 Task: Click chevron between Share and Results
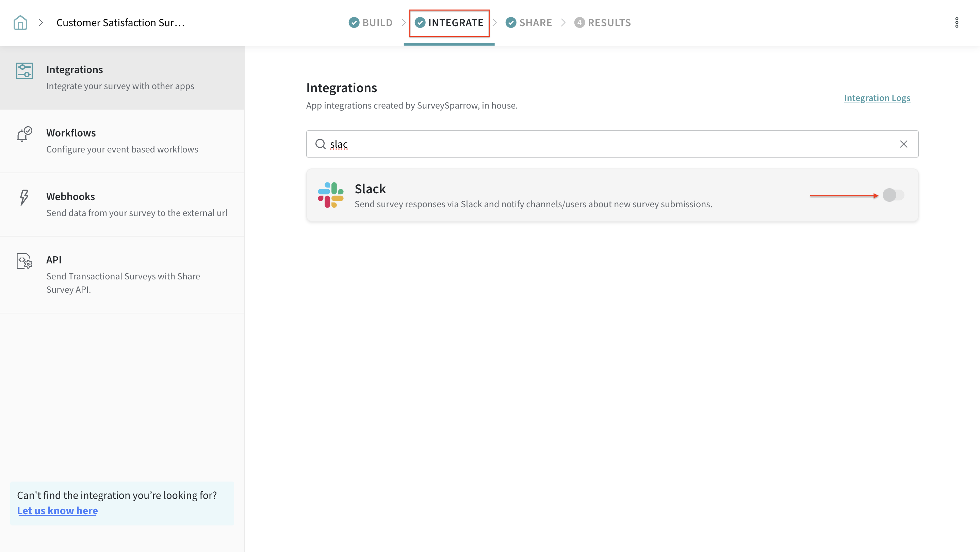pos(563,22)
